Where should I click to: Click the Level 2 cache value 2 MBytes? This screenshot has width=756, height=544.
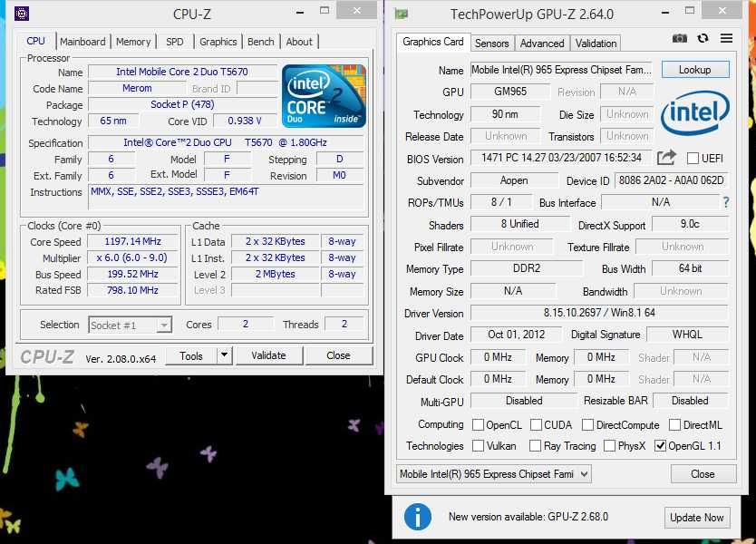(x=275, y=274)
